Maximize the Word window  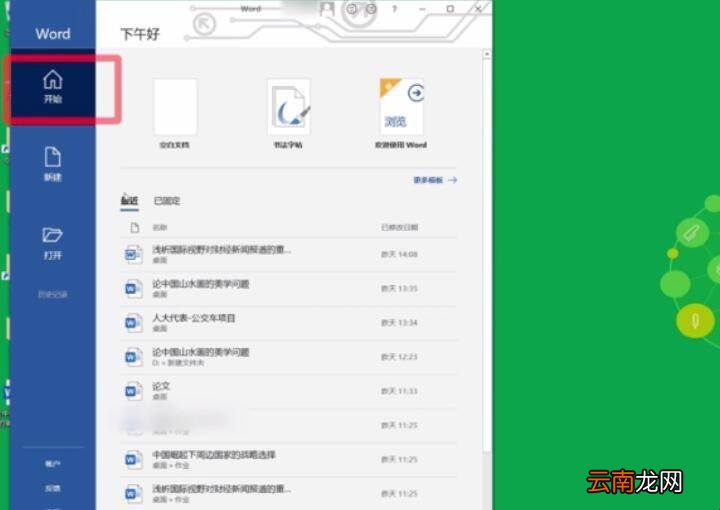450,9
